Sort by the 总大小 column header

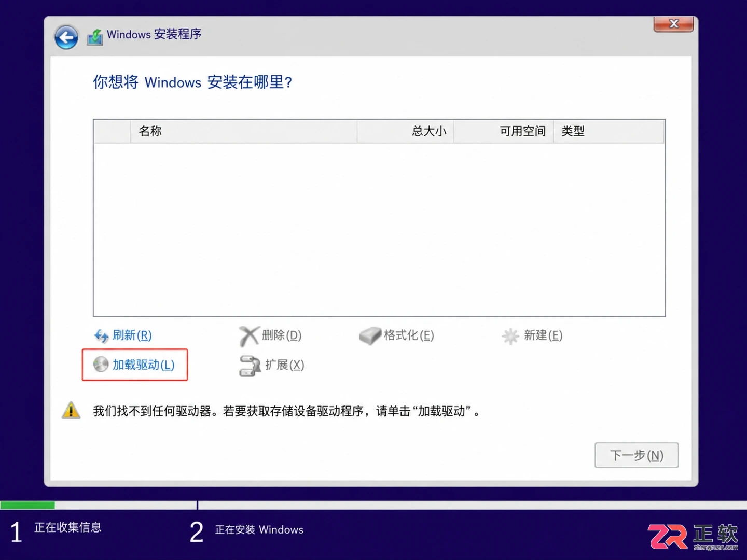click(x=406, y=131)
